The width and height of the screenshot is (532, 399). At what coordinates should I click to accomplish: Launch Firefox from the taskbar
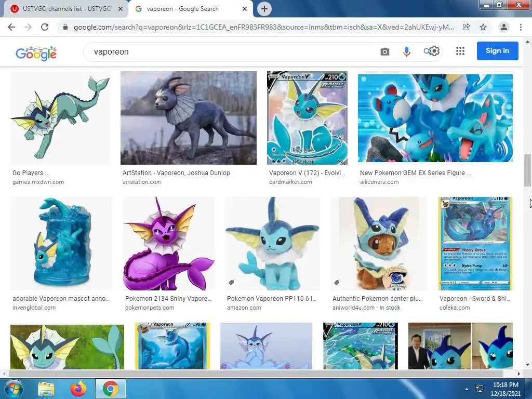[x=78, y=389]
